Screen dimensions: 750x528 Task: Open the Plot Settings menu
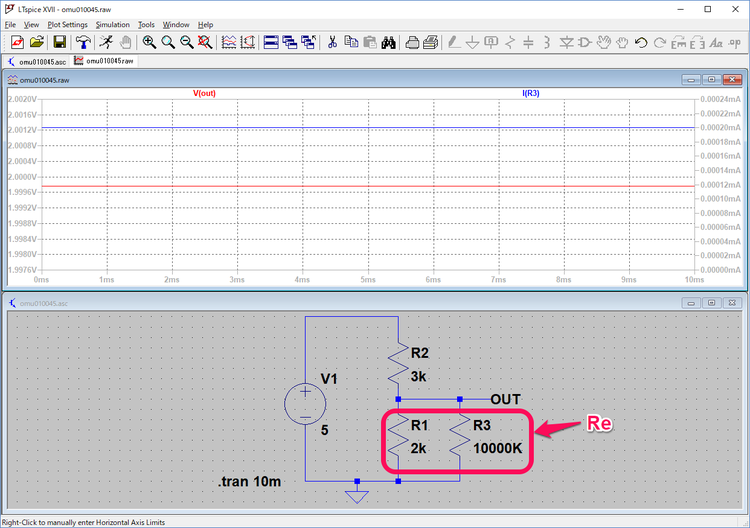pos(67,24)
